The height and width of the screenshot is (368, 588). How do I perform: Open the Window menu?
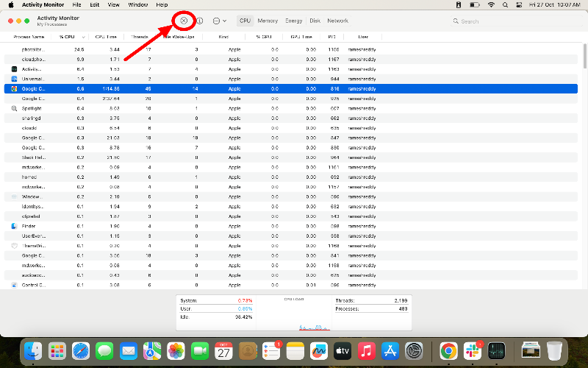tap(138, 5)
